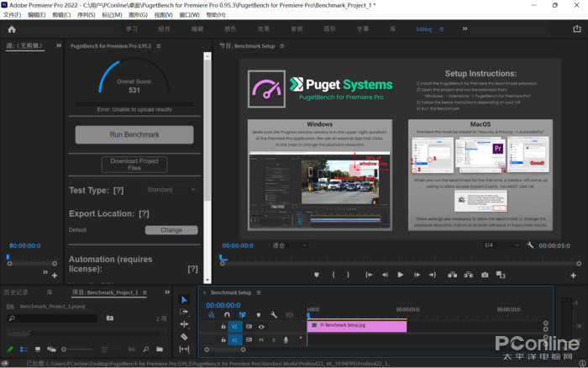Add marker in Program monitor
The height and width of the screenshot is (368, 588).
tap(317, 275)
